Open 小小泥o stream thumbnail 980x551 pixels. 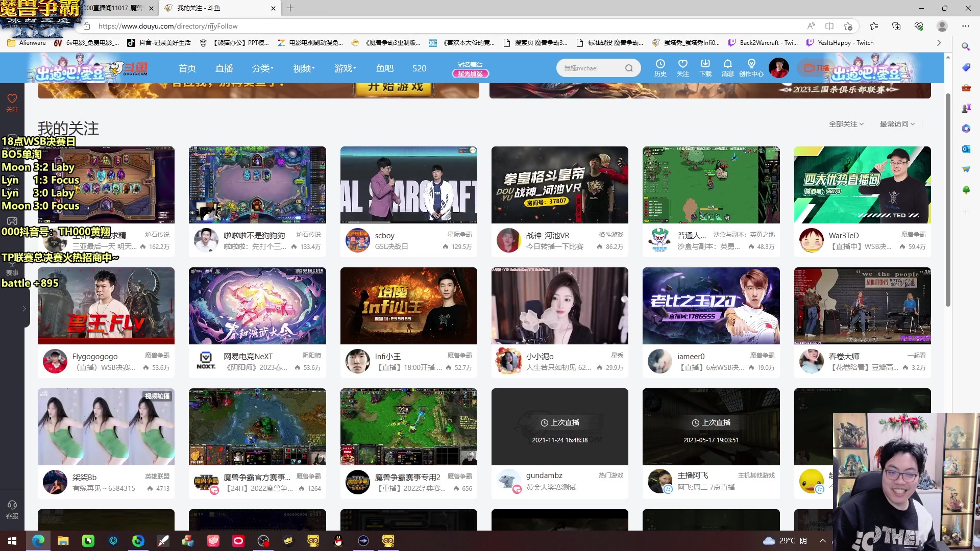click(x=559, y=306)
